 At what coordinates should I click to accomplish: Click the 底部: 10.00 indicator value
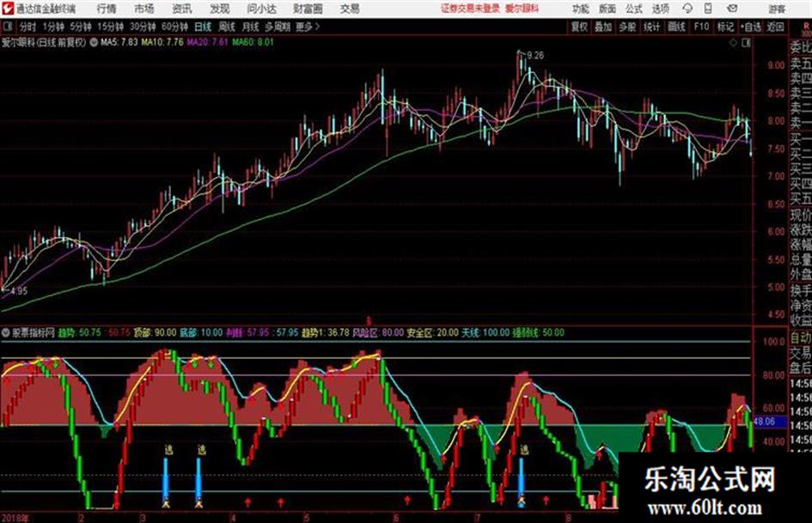point(201,333)
